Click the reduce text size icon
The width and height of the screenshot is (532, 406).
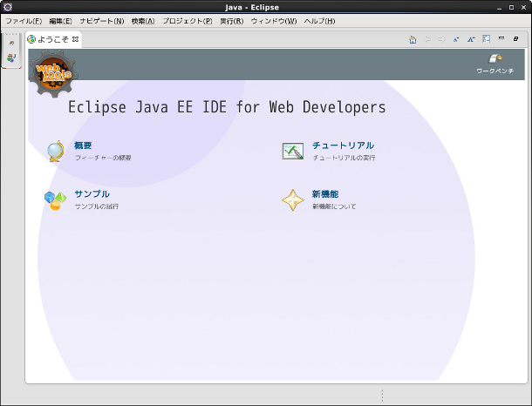coord(456,39)
